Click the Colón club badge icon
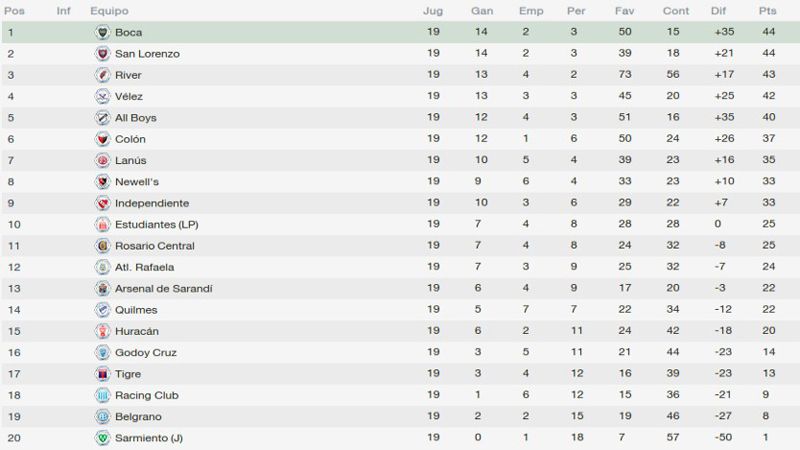The width and height of the screenshot is (800, 450). coord(103,139)
